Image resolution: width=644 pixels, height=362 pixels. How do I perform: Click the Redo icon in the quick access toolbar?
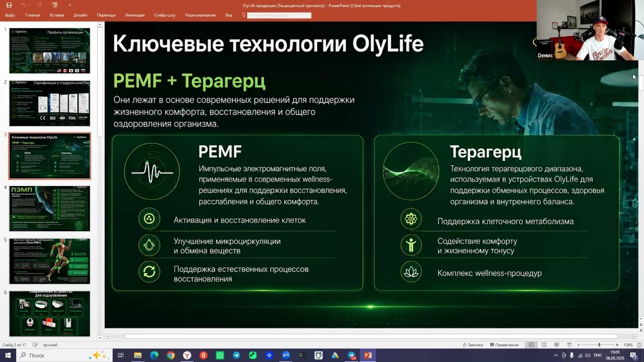(x=39, y=5)
